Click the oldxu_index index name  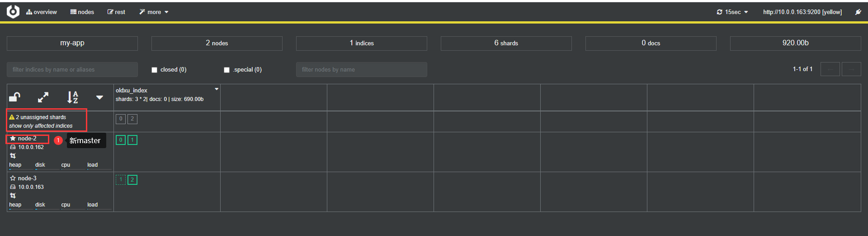tap(132, 91)
